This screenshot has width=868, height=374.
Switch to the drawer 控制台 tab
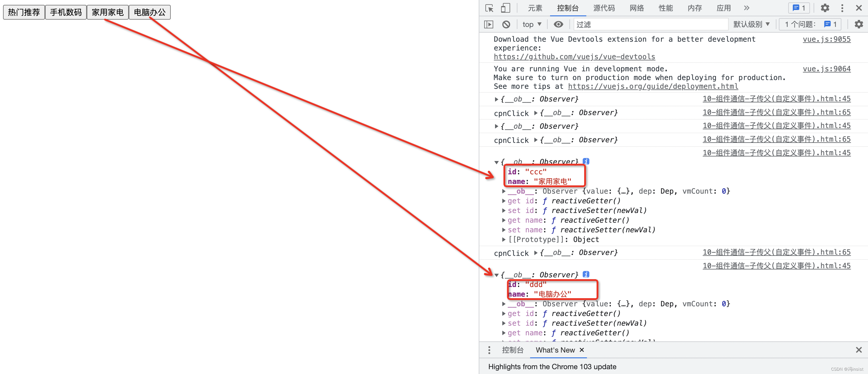(513, 350)
